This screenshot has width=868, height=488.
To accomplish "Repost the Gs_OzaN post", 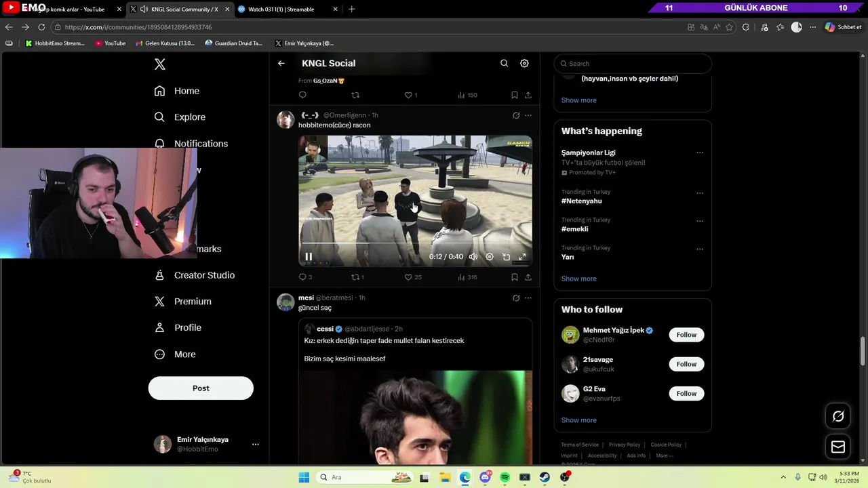I will [355, 95].
